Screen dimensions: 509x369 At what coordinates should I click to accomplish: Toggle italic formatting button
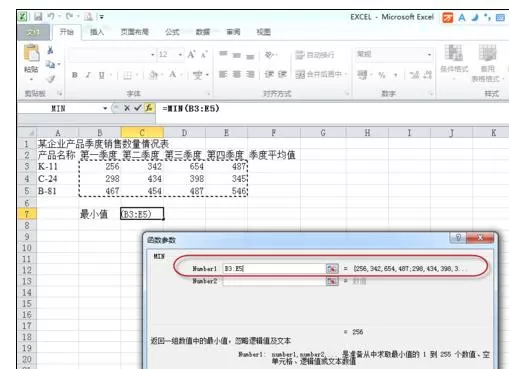tap(88, 75)
